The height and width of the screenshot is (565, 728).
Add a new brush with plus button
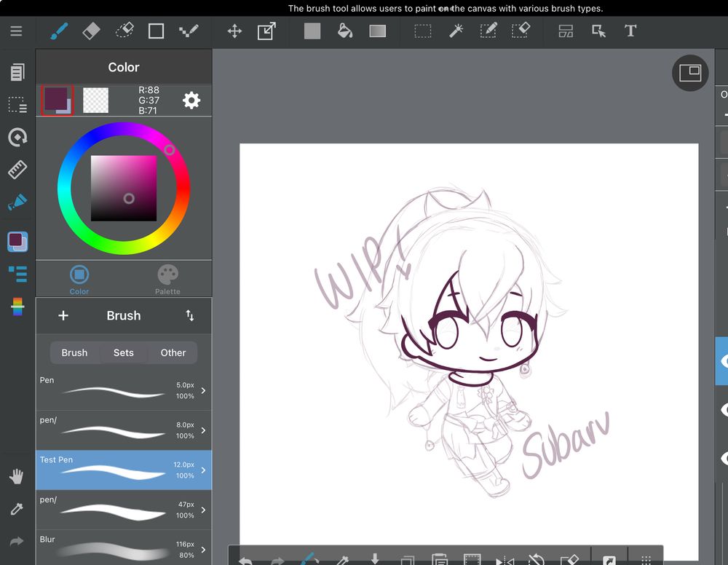point(63,316)
